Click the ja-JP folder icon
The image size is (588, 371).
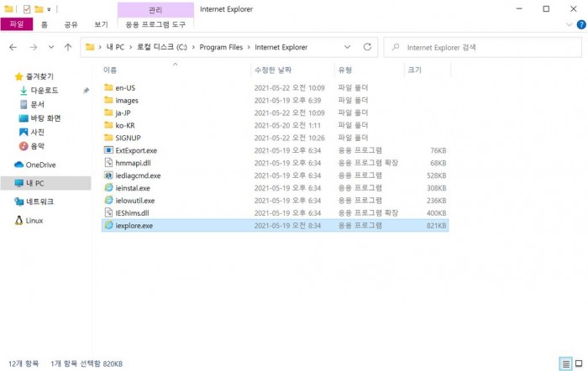tap(108, 112)
